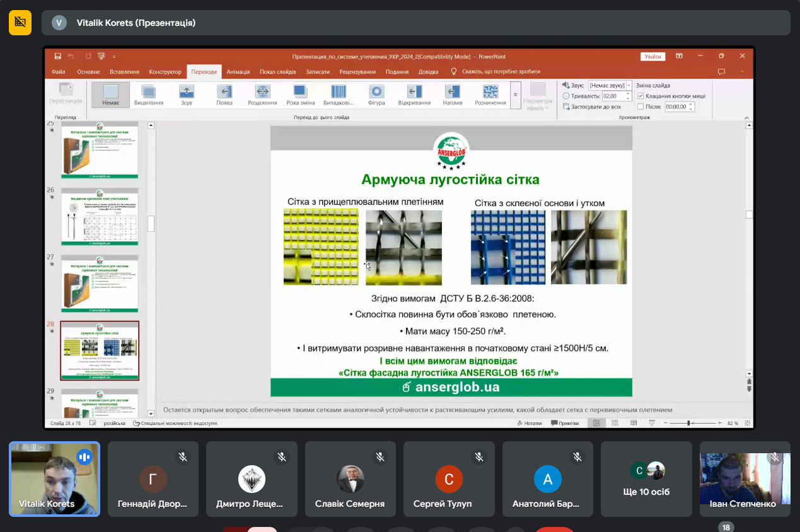
Task: Select the Немає (None) transition
Action: pos(111,95)
